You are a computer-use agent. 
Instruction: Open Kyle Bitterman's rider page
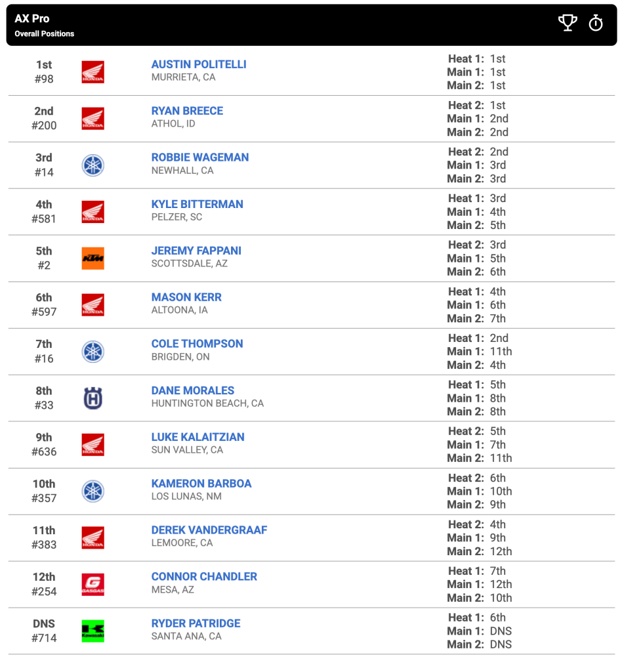coord(197,205)
